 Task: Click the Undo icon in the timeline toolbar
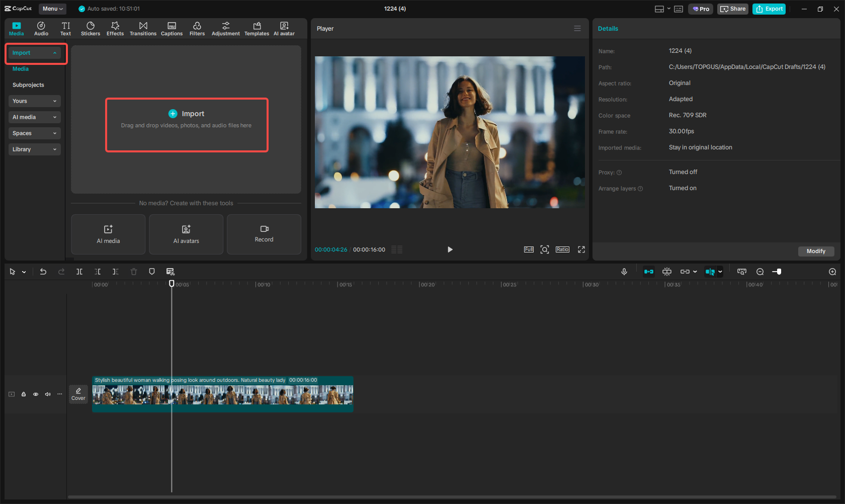point(43,271)
